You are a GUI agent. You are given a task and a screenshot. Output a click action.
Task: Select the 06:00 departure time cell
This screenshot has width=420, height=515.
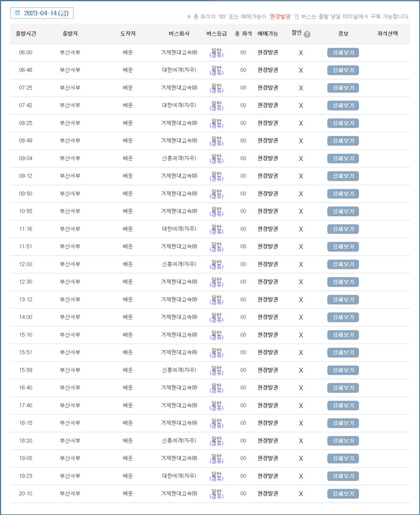click(26, 53)
